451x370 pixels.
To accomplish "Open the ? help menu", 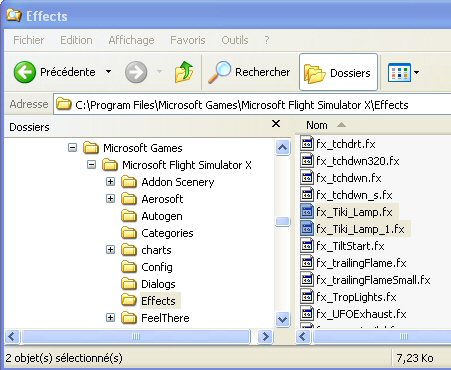I will (x=267, y=40).
